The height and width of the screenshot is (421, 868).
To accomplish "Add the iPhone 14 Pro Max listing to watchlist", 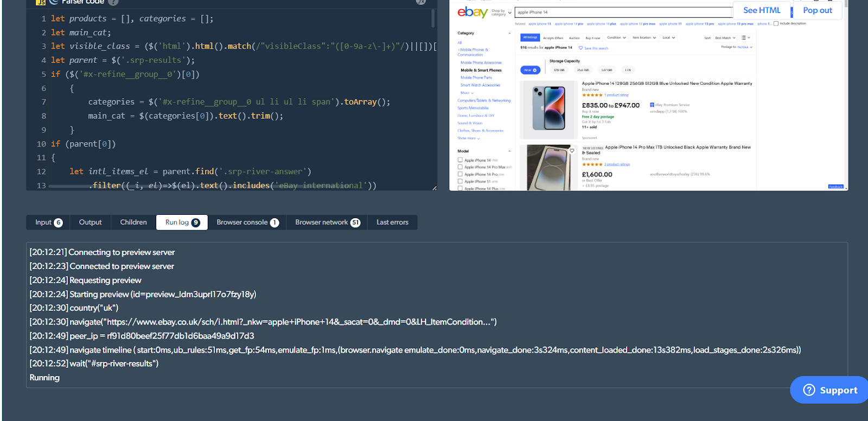I will point(572,150).
